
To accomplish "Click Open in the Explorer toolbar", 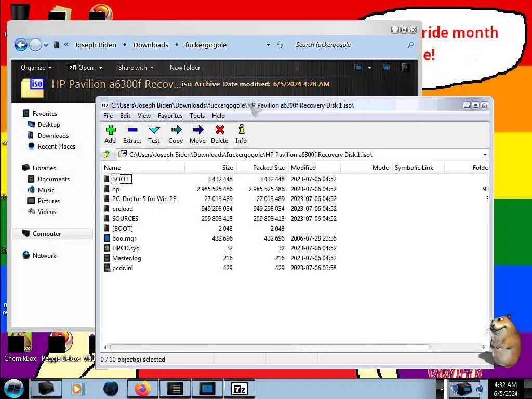I will (x=81, y=68).
